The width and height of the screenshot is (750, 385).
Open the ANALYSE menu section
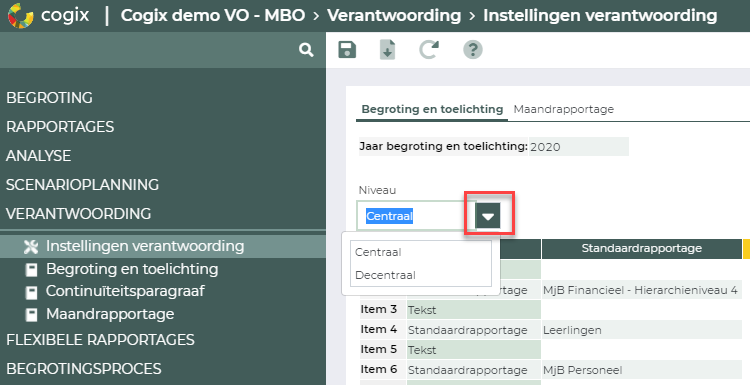click(38, 156)
